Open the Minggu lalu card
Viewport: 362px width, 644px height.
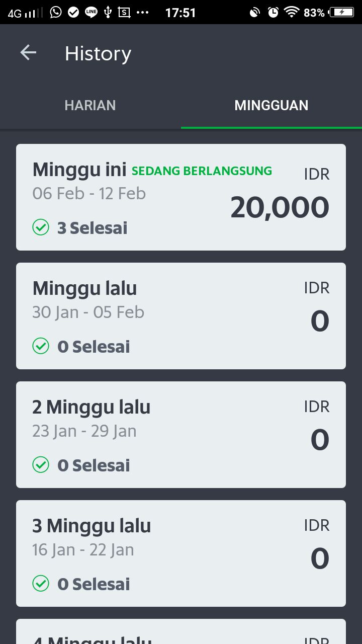click(181, 316)
